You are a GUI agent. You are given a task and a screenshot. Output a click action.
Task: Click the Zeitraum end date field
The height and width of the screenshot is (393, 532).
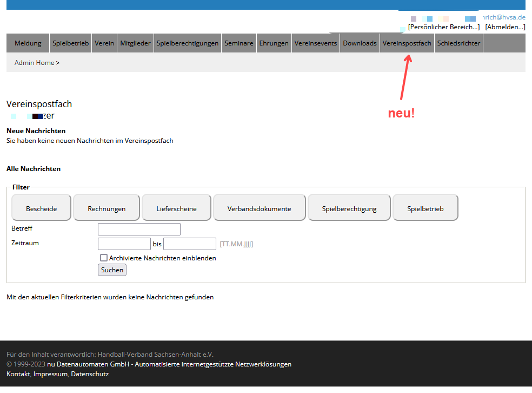tap(189, 244)
